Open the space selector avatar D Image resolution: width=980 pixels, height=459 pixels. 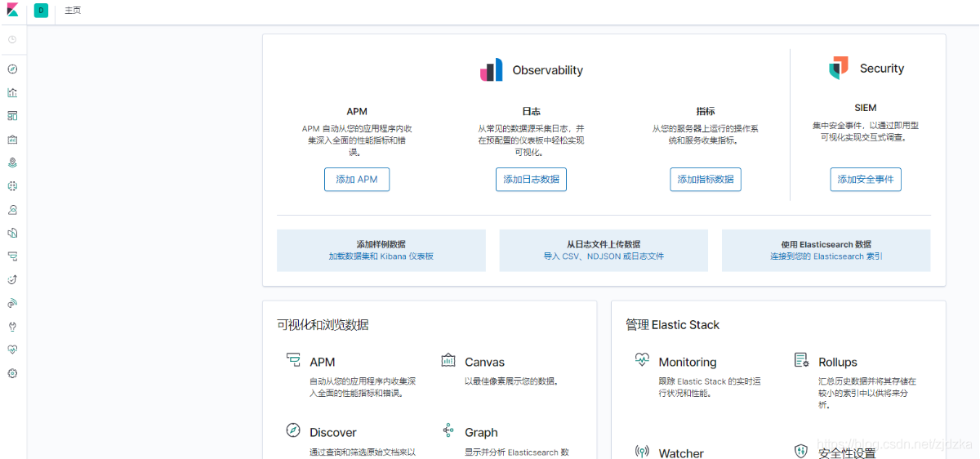(41, 11)
